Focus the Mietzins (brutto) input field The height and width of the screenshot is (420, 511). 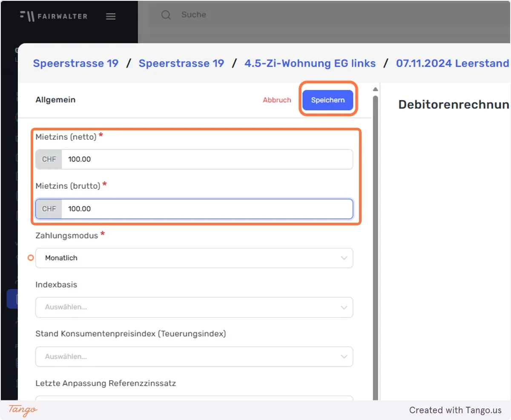(207, 209)
